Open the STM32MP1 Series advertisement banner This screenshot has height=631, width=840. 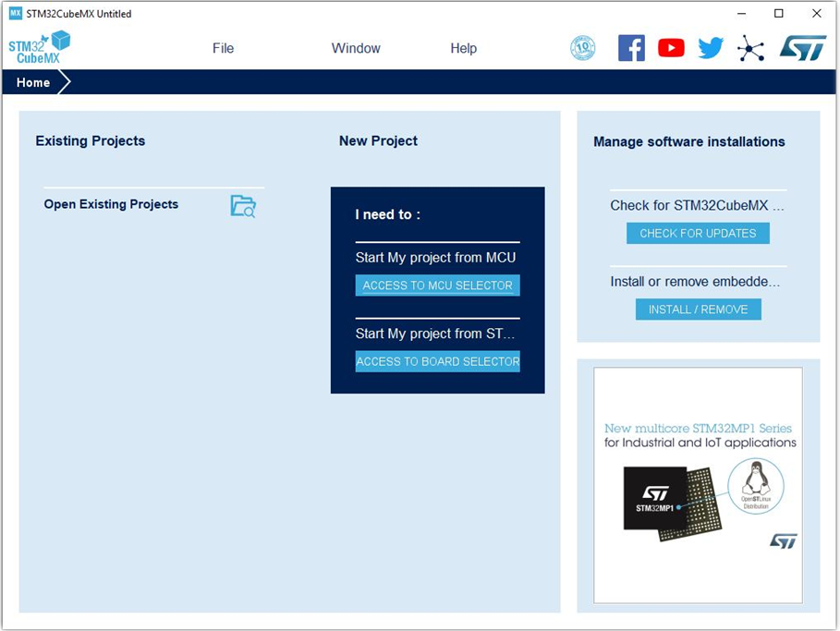[x=698, y=485]
